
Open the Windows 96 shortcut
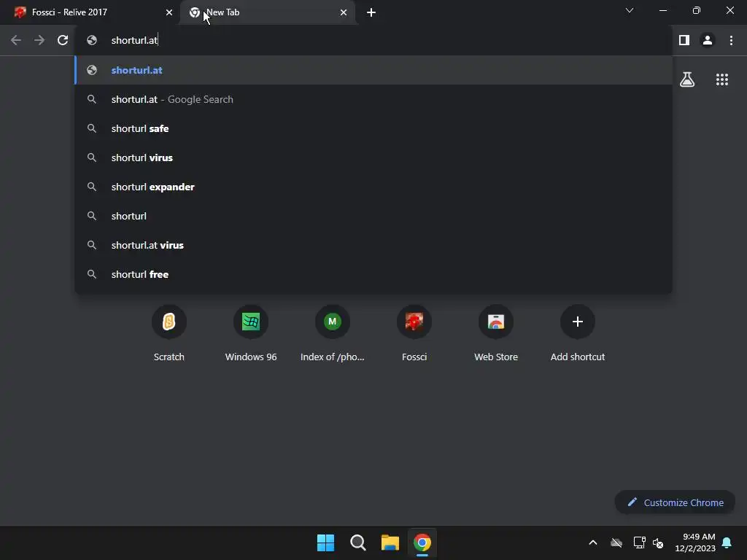click(251, 334)
